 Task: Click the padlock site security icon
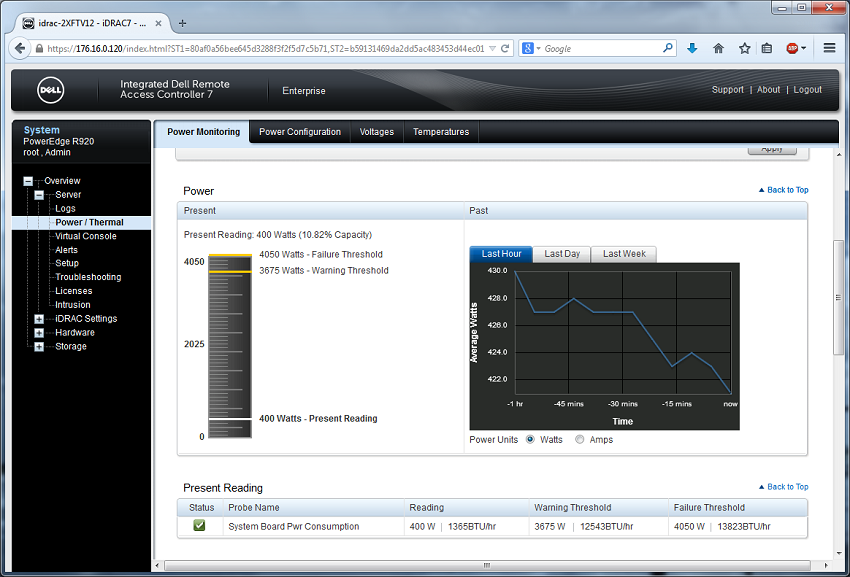[39, 48]
